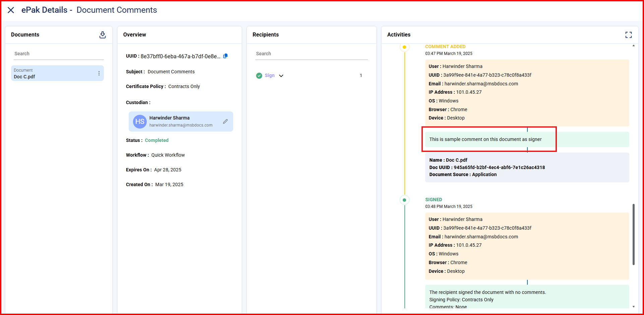Click the green Sign status checkmark icon
644x315 pixels.
[259, 76]
